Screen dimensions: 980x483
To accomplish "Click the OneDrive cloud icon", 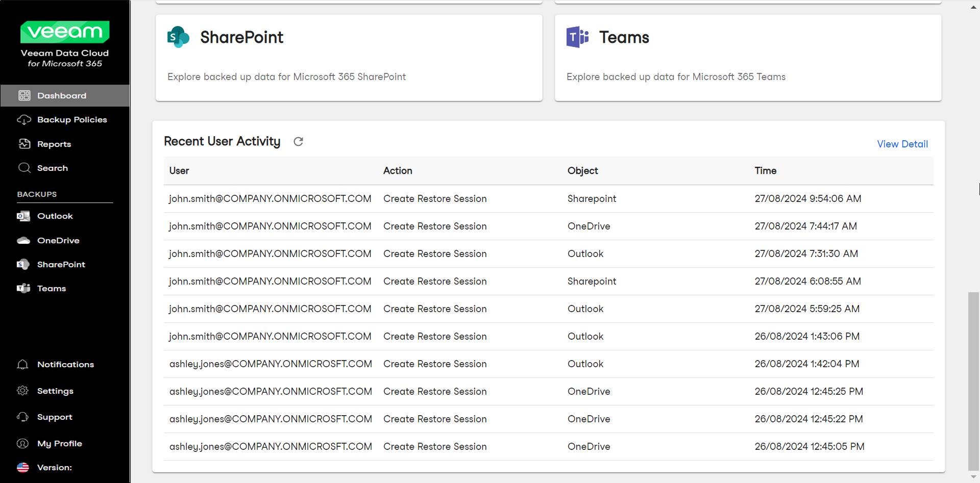I will point(23,240).
